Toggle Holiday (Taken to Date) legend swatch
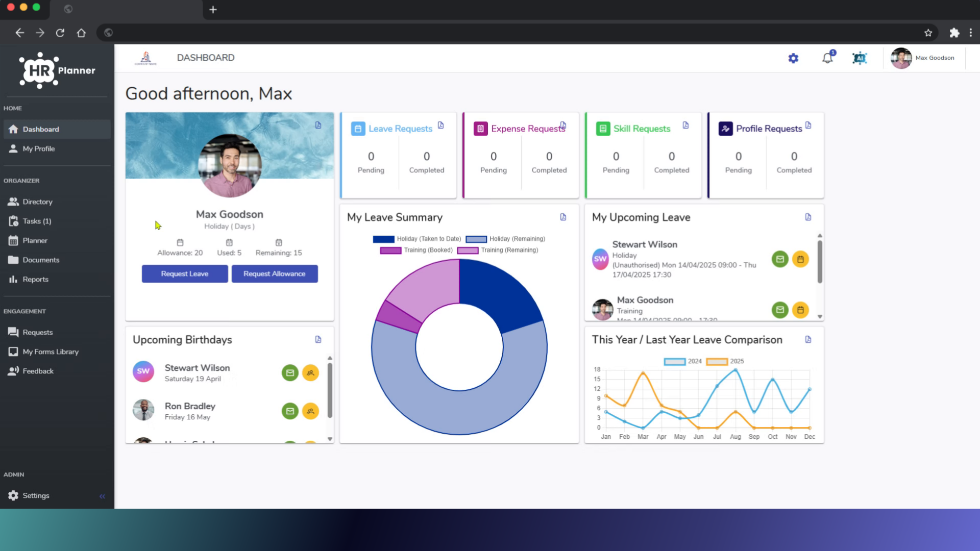Image resolution: width=980 pixels, height=551 pixels. [384, 239]
